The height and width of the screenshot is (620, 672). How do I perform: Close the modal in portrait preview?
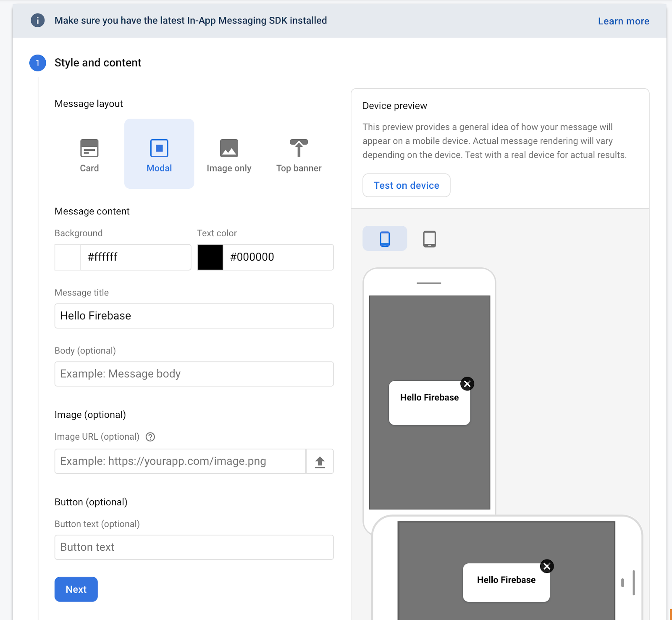coord(467,384)
